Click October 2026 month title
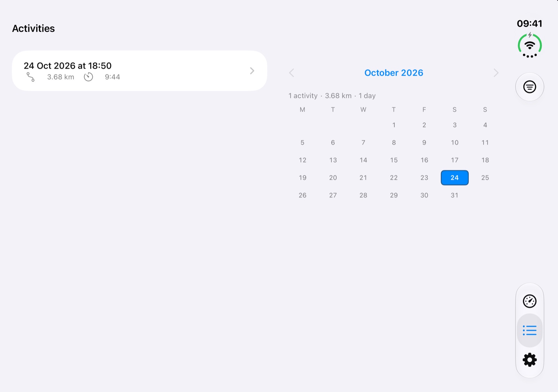 point(394,73)
